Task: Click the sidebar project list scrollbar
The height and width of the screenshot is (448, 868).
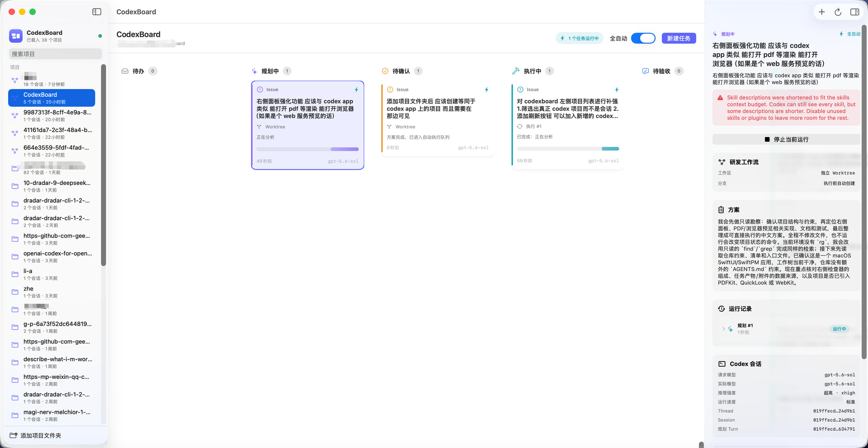Action: pyautogui.click(x=104, y=165)
